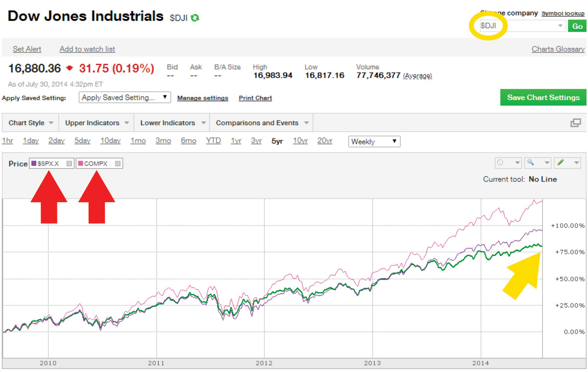Expand the arrow next to the zoom tool
The width and height of the screenshot is (588, 372).
pyautogui.click(x=546, y=163)
